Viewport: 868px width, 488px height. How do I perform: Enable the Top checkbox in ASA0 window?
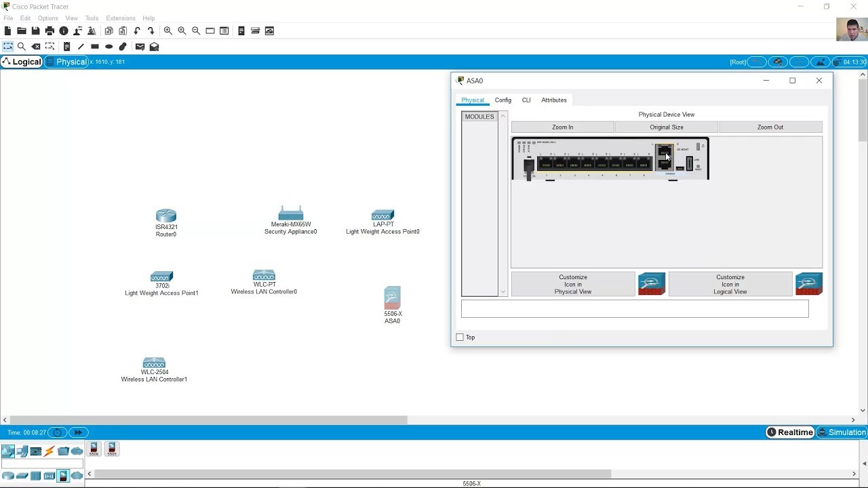coord(460,337)
